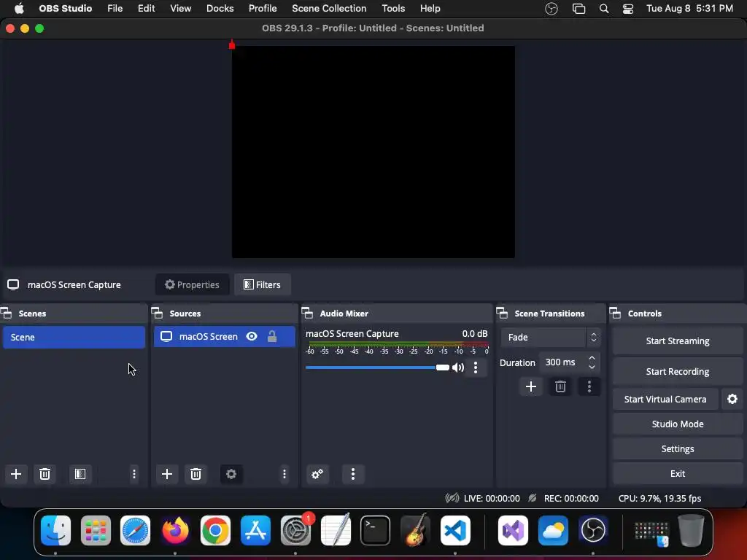Toggle lock on macOS Screen source

pos(272,337)
